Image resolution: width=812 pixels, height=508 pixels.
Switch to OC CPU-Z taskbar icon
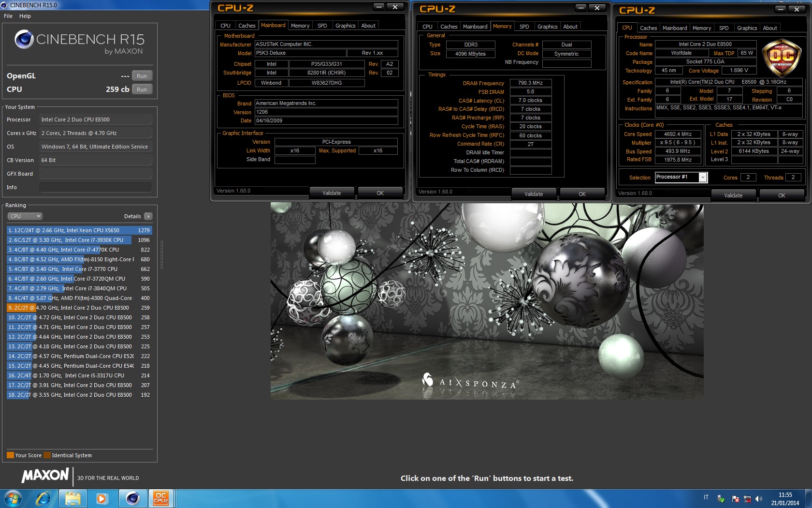click(161, 498)
